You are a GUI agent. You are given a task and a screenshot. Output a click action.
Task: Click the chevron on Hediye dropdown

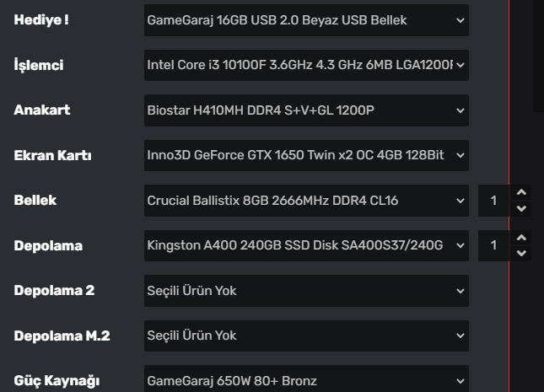tap(461, 19)
